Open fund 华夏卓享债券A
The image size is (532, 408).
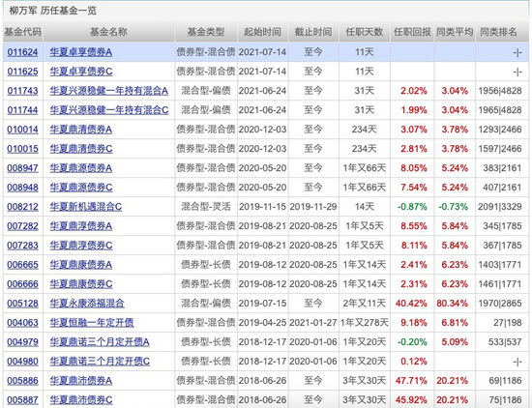click(80, 52)
